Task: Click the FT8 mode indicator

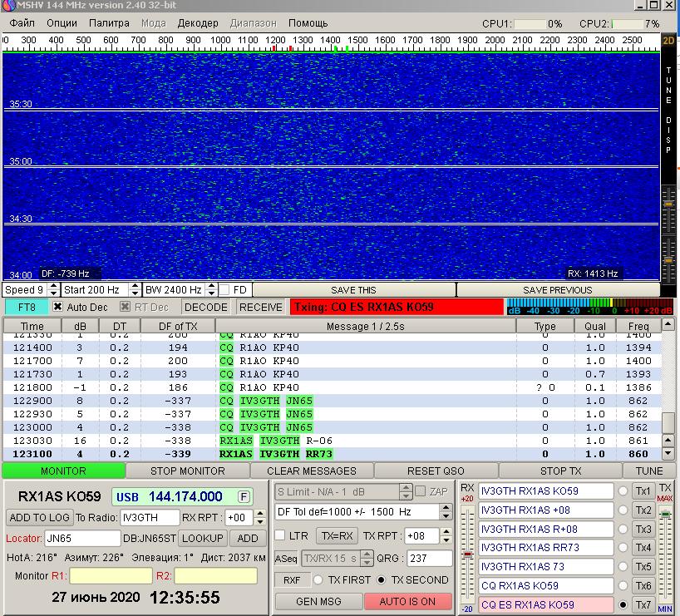Action: (x=26, y=307)
